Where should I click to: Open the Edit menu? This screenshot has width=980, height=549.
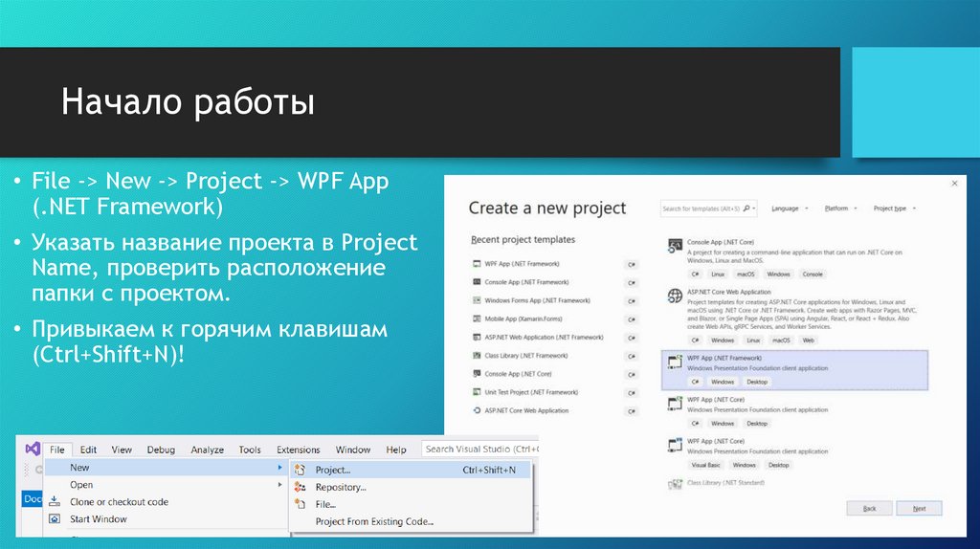click(x=88, y=450)
